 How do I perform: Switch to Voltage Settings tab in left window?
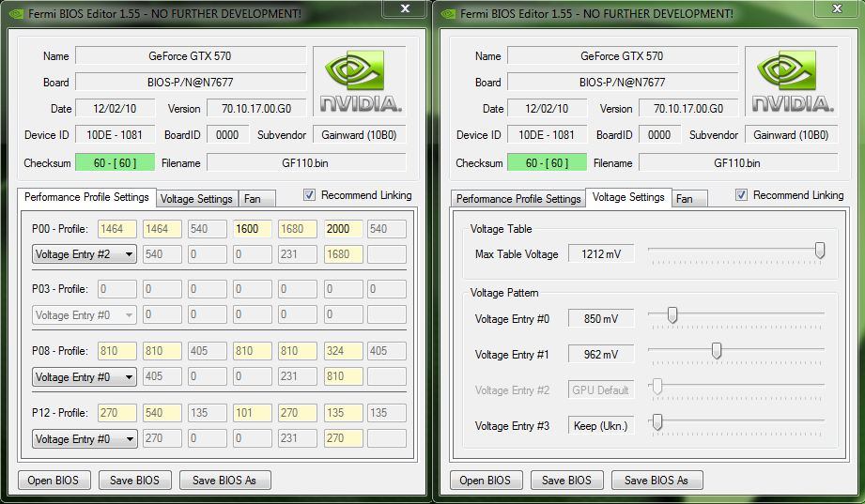tap(196, 199)
